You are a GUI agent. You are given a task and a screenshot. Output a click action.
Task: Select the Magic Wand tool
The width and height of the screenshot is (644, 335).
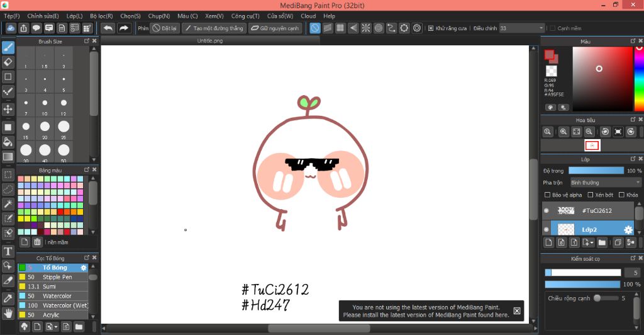pyautogui.click(x=8, y=204)
